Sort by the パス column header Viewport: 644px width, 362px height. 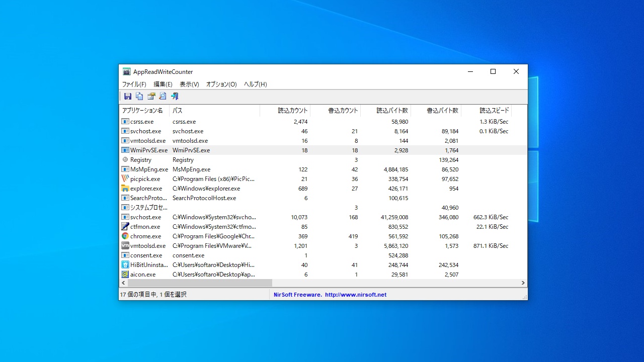coord(215,111)
